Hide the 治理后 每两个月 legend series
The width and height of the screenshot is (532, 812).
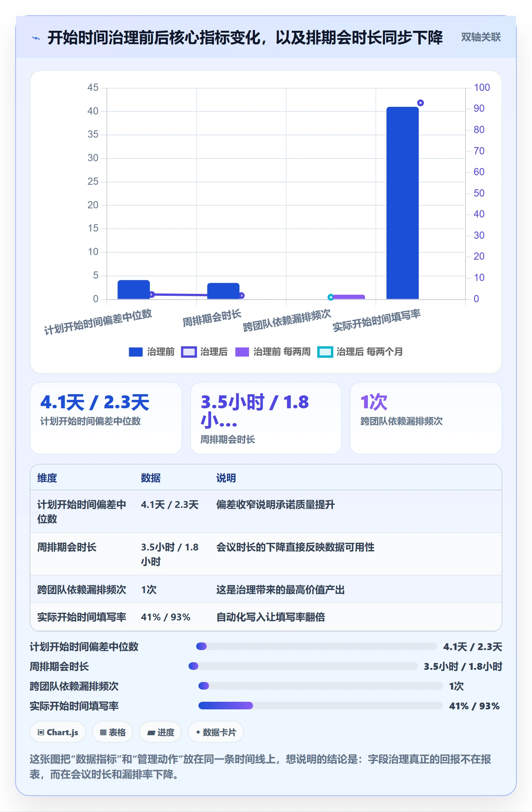[x=360, y=352]
